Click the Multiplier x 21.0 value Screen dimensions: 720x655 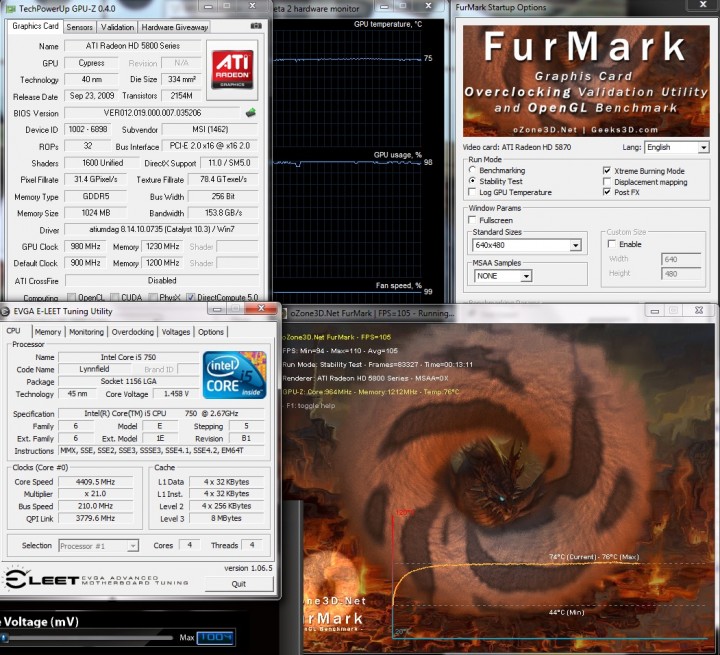click(96, 494)
